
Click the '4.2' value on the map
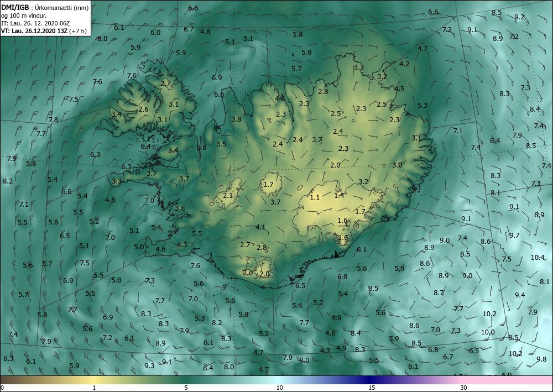coord(404,64)
